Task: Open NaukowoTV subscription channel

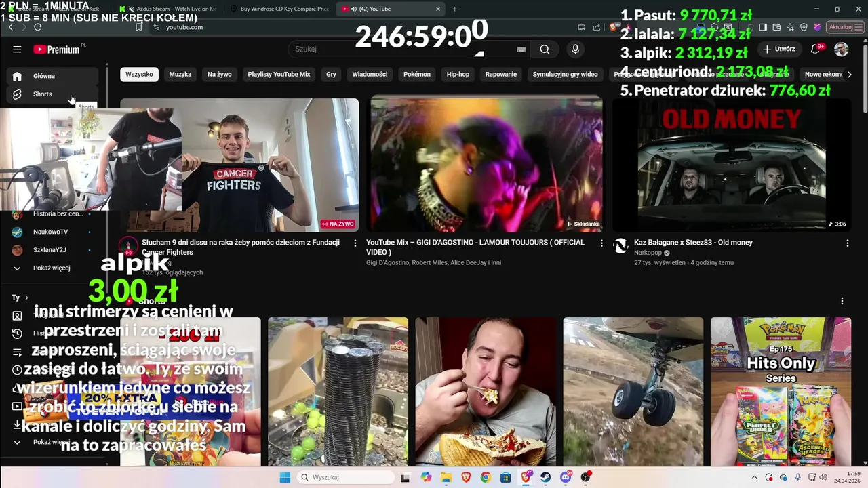Action: pos(52,232)
